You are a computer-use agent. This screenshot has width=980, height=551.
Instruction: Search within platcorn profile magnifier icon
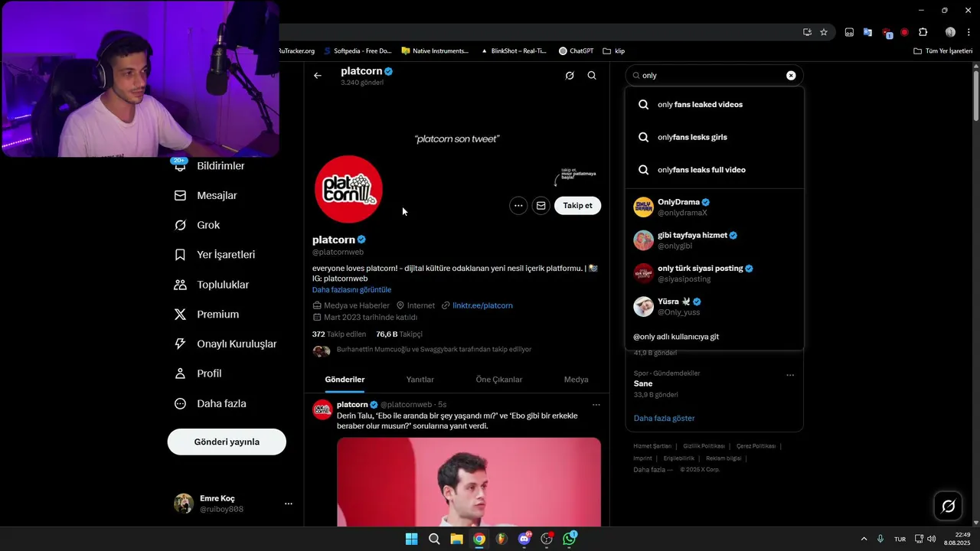pos(592,76)
